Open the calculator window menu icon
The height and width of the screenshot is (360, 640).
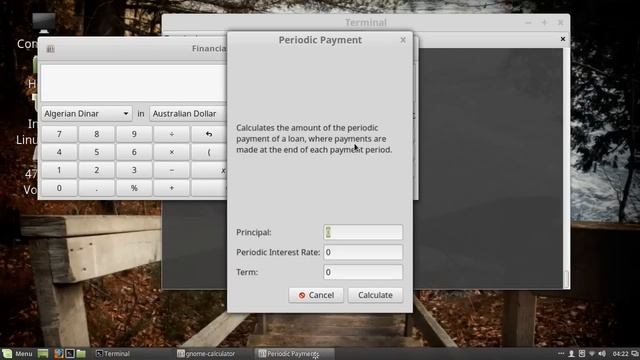51,49
